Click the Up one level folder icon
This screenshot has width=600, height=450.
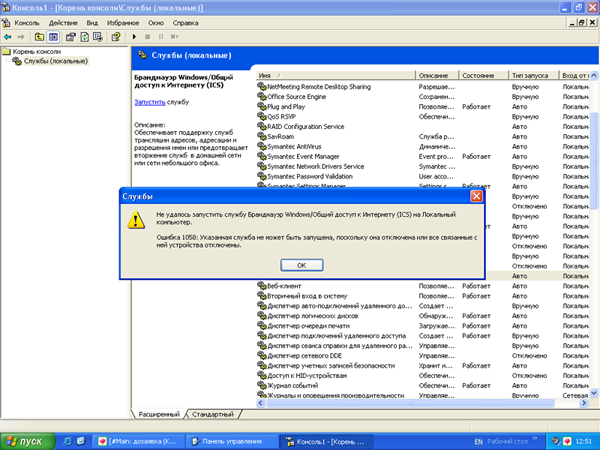(x=39, y=37)
